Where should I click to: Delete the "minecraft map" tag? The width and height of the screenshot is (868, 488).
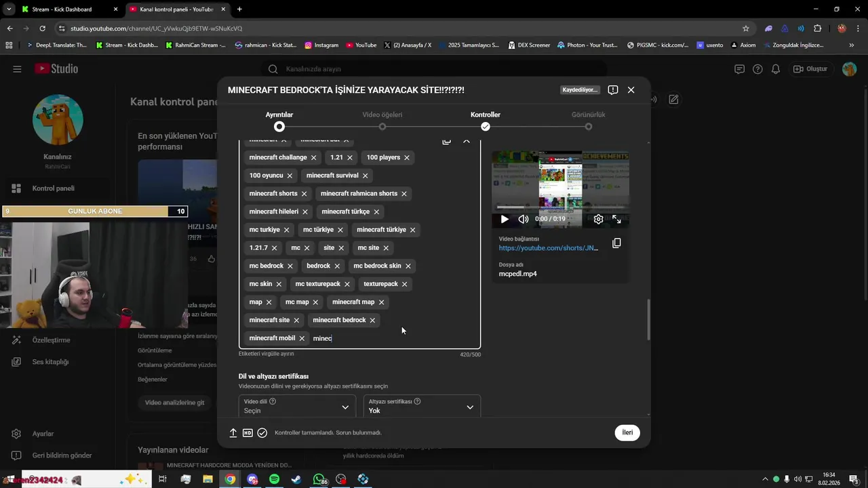(x=381, y=302)
